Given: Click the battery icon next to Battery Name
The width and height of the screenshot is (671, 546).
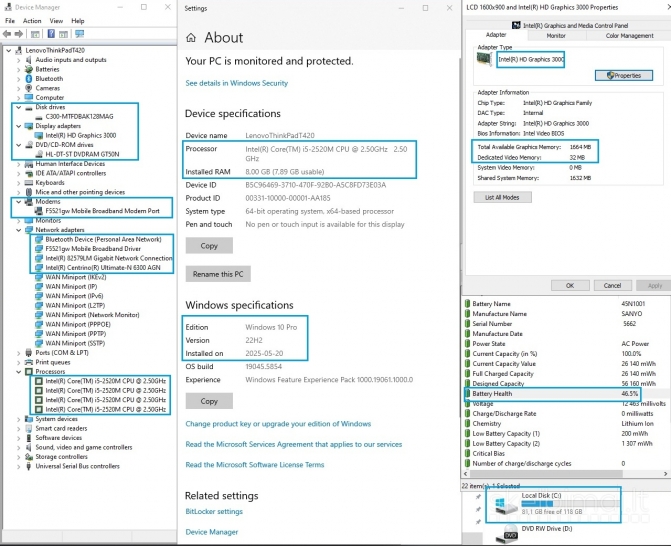Looking at the screenshot, I should pos(467,304).
